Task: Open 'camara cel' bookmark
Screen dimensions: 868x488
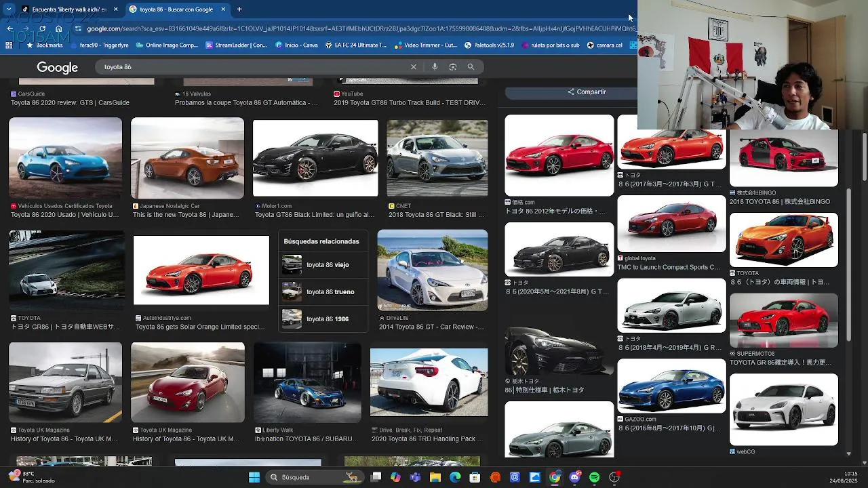Action: [x=605, y=45]
